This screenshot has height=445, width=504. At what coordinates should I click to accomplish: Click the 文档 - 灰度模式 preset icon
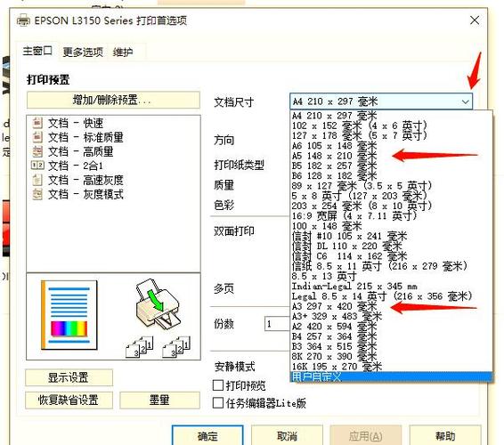(x=37, y=194)
